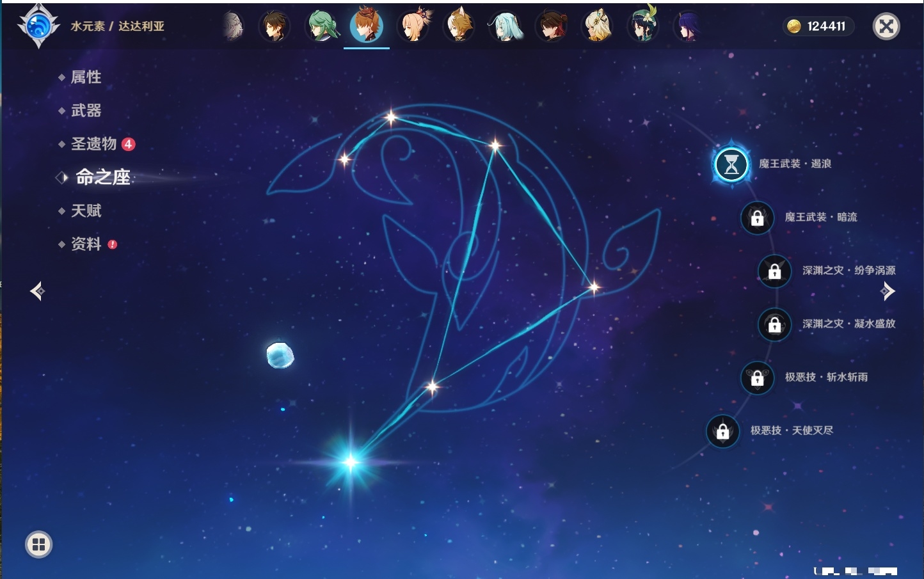Click the Hydro element emblem at top left

(38, 26)
